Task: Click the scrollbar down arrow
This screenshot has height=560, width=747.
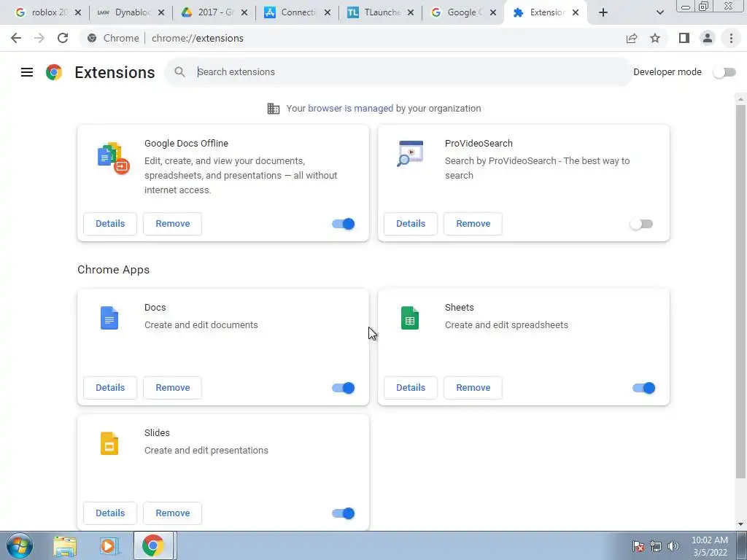Action: click(x=740, y=525)
